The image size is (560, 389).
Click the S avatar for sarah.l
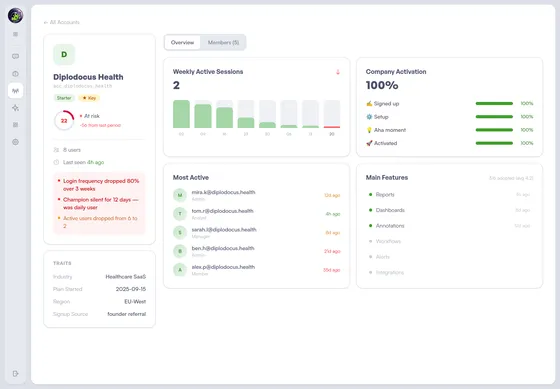[x=180, y=233]
